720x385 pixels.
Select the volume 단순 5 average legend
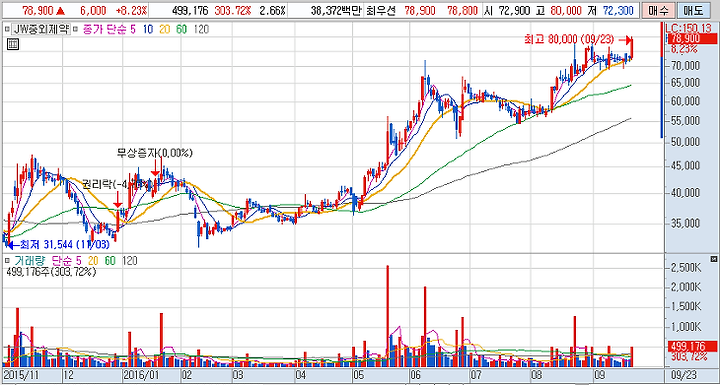pyautogui.click(x=68, y=260)
